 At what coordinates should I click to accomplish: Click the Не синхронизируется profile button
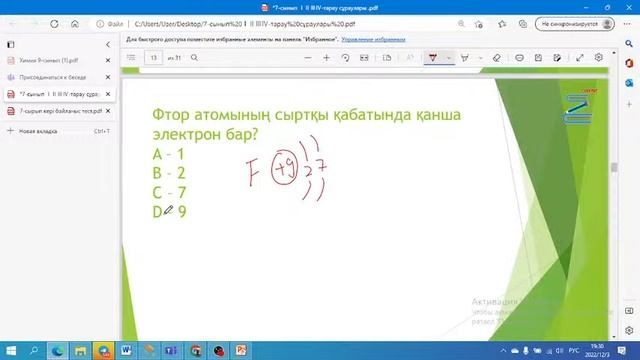tap(575, 24)
